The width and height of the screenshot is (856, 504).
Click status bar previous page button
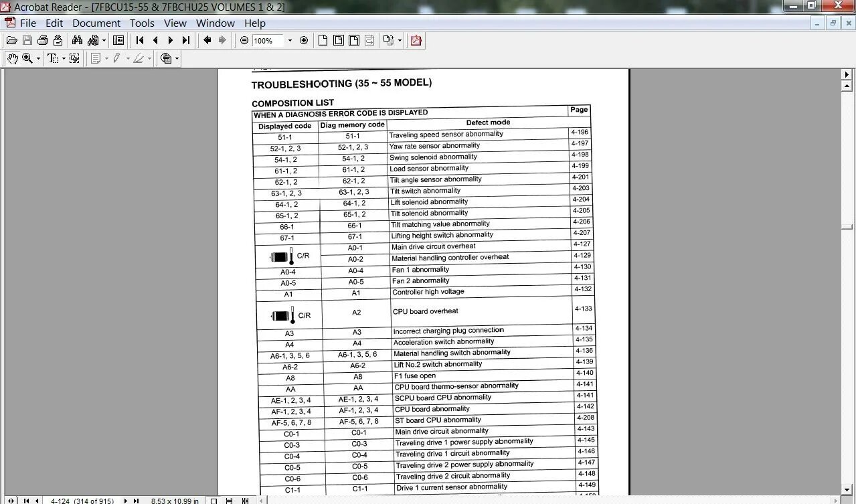(37, 500)
